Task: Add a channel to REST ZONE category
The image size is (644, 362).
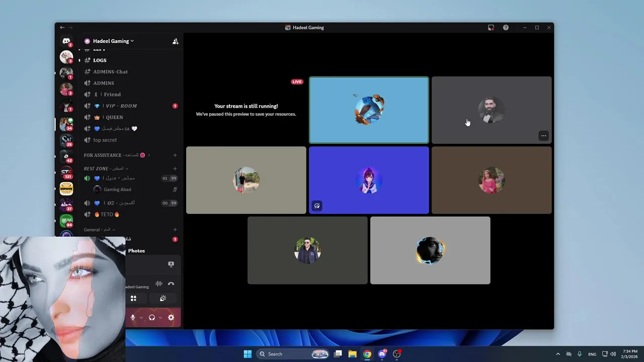Action: pyautogui.click(x=175, y=168)
